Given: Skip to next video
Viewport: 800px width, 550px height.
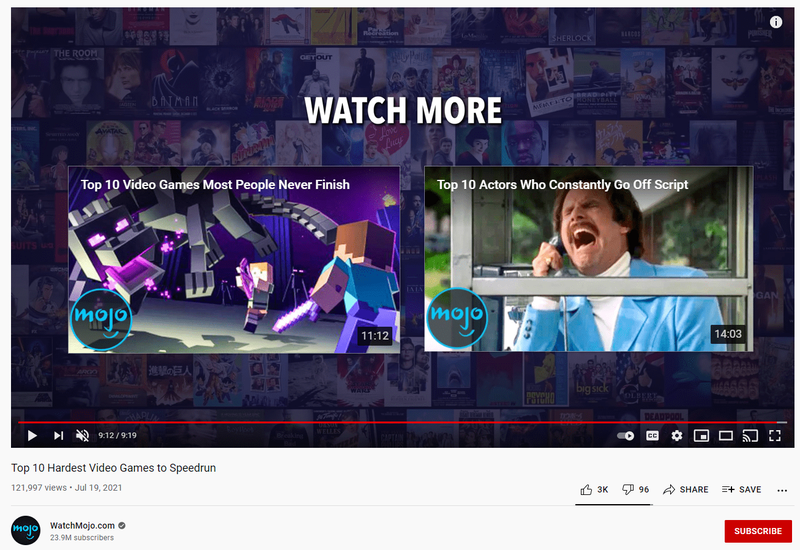Looking at the screenshot, I should (x=58, y=435).
